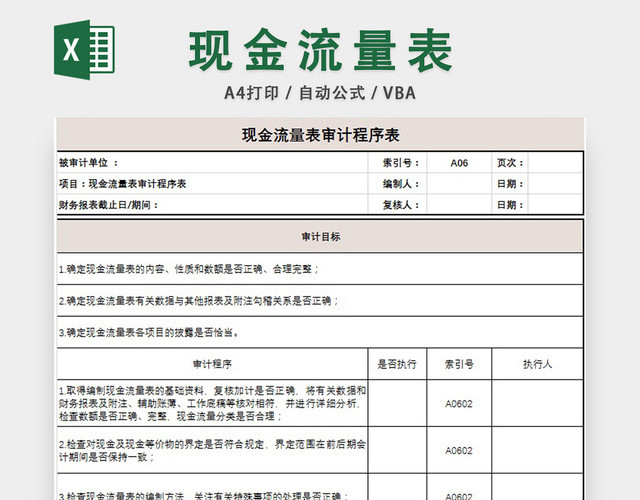Select objective 2 有关数据与其他报表 row
The width and height of the screenshot is (640, 500).
(320, 301)
